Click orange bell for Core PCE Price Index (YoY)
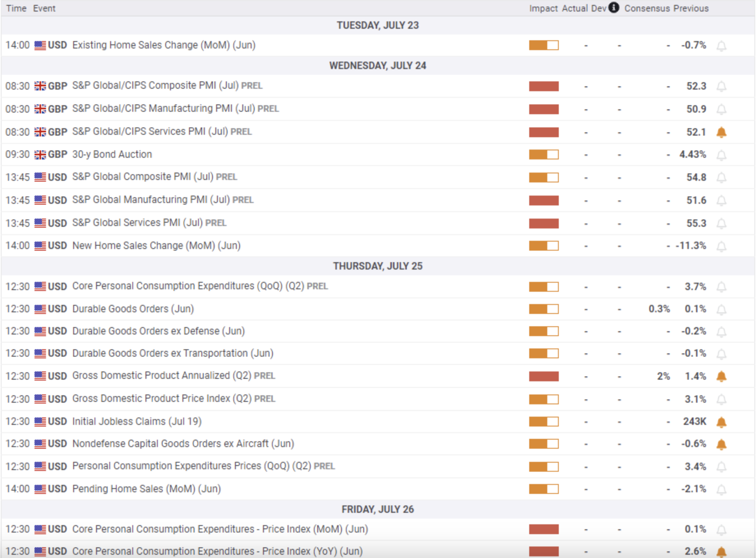Viewport: 756px width, 558px height. coord(721,552)
